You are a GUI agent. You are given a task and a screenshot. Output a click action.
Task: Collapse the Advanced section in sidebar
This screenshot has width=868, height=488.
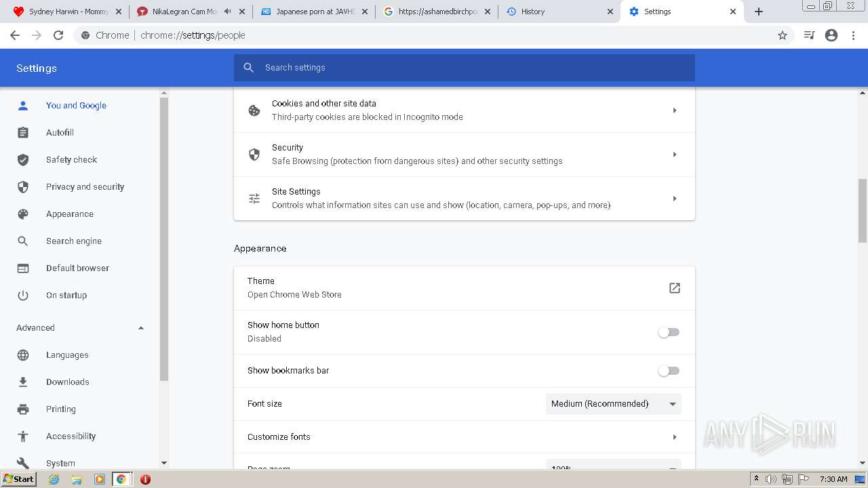141,328
